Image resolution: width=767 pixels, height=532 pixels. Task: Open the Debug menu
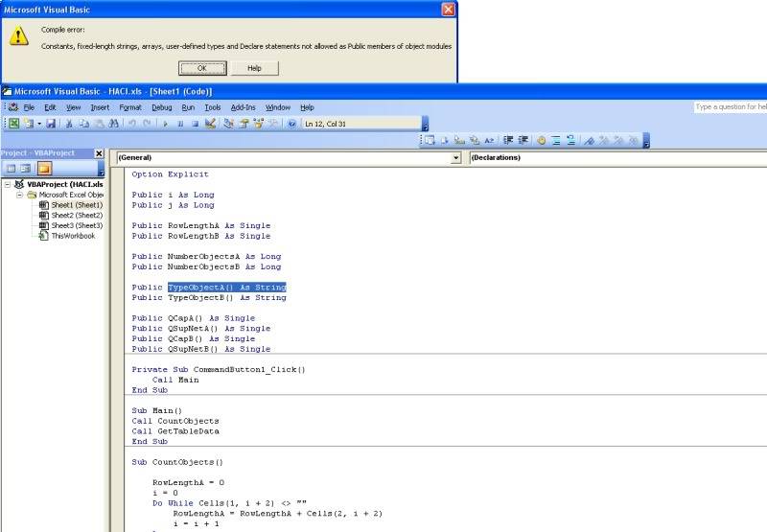161,107
